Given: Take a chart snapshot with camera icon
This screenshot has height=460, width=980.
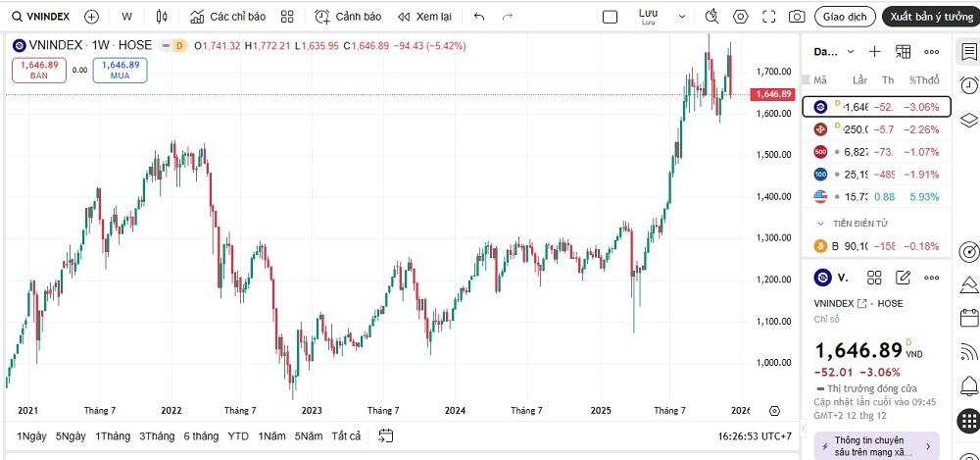Looking at the screenshot, I should click(x=796, y=17).
